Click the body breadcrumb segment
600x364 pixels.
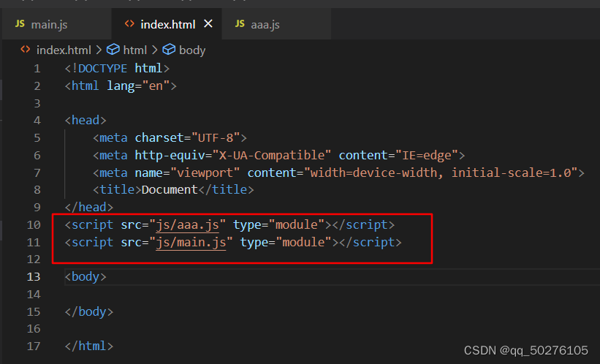[x=192, y=50]
